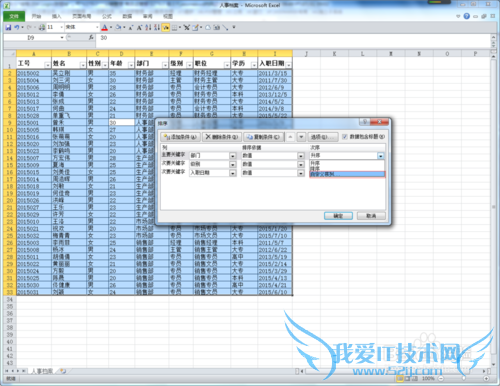Click the zoom out minus icon

pos(441,378)
